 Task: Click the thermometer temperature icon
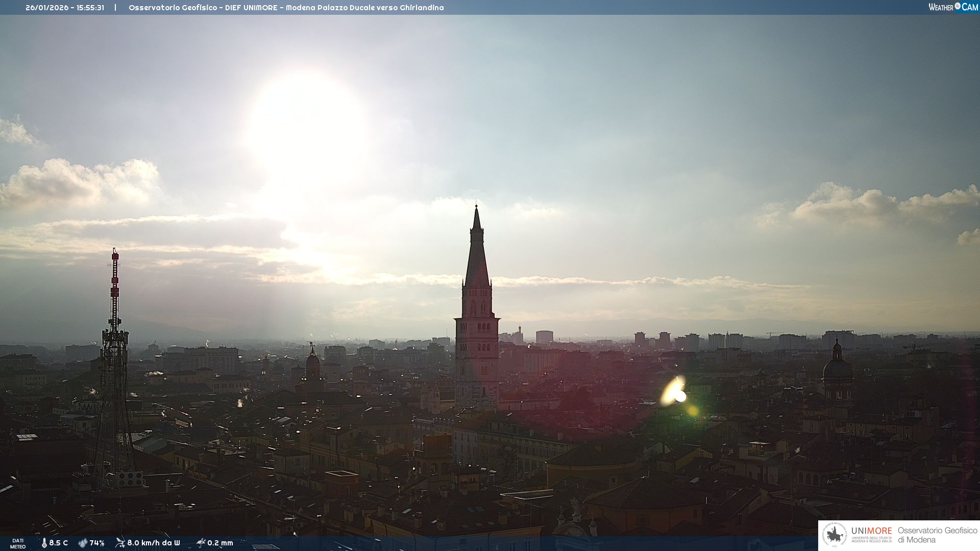coord(44,543)
